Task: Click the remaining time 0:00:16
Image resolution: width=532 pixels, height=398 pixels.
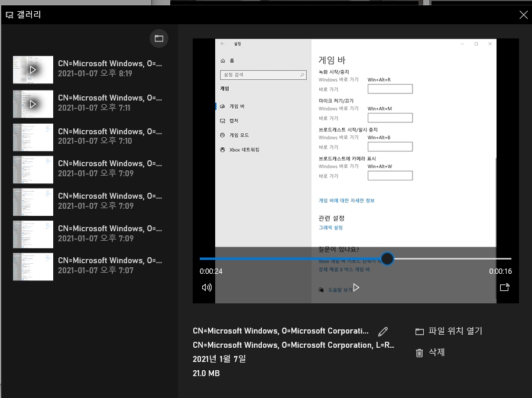Action: (501, 271)
